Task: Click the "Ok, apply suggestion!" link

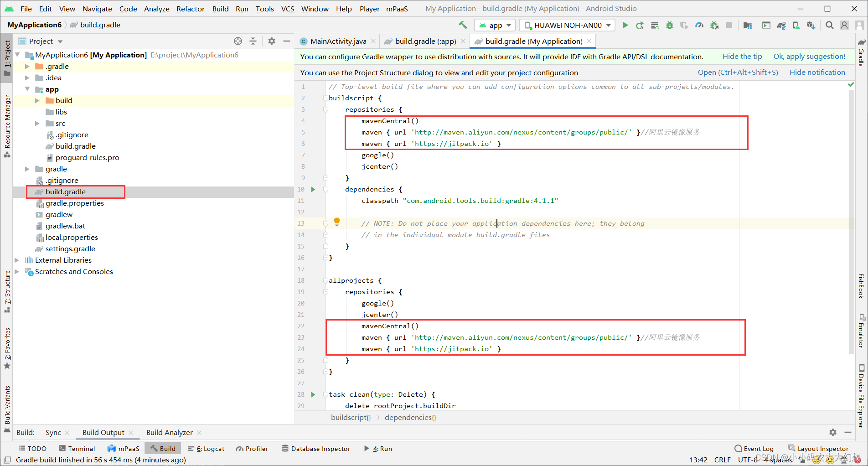Action: [x=809, y=56]
